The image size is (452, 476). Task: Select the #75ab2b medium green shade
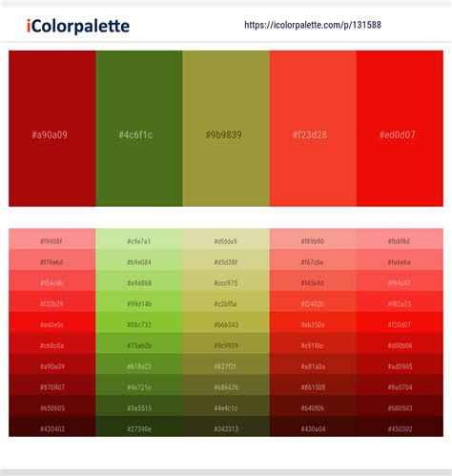click(139, 343)
